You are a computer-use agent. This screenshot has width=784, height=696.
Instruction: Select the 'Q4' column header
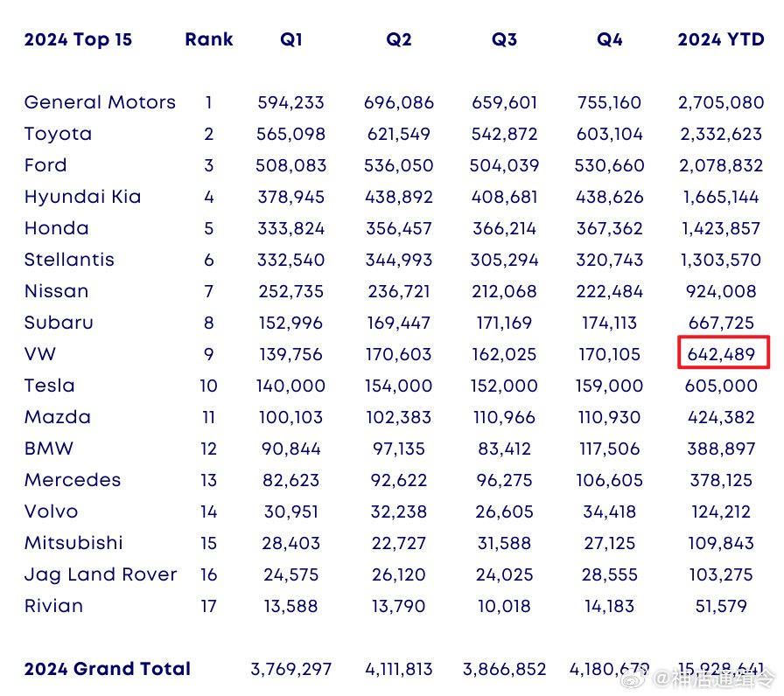610,39
